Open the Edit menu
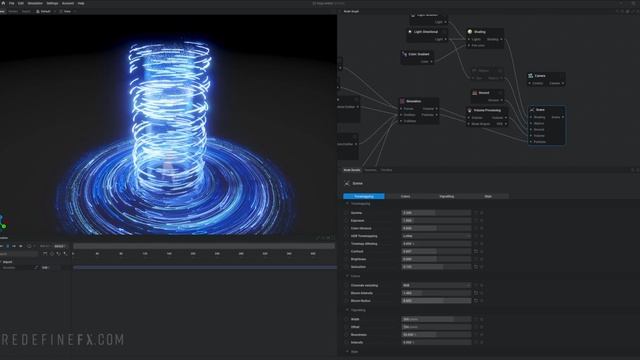 21,3
